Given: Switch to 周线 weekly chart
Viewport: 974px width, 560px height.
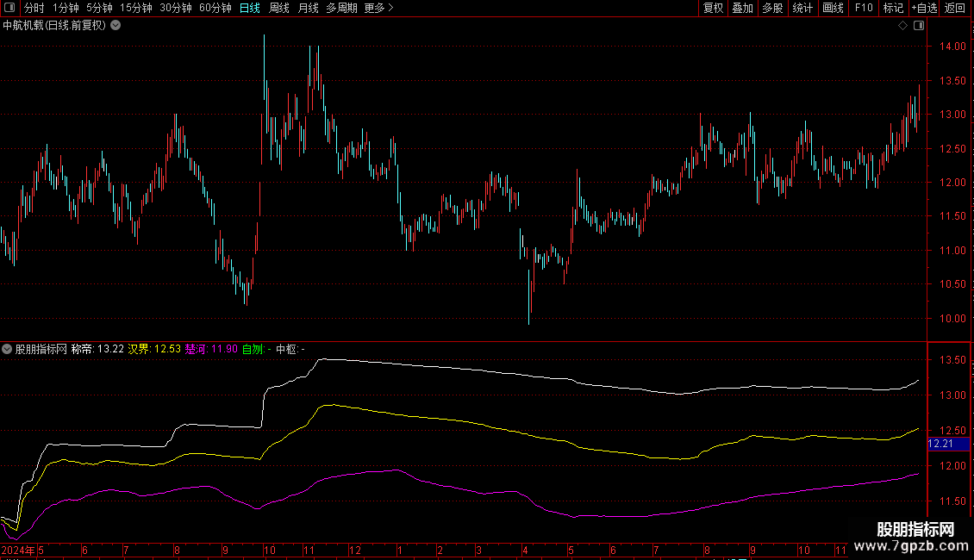Looking at the screenshot, I should point(279,8).
